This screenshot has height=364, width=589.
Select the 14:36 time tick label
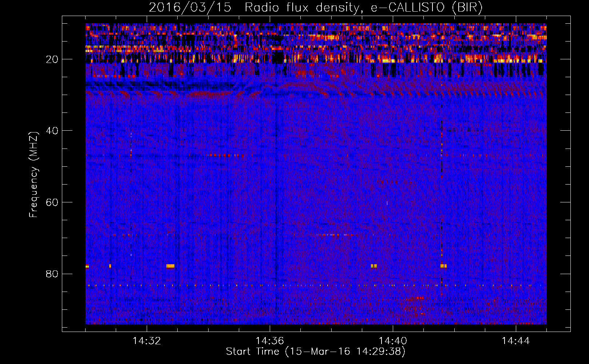pos(270,341)
